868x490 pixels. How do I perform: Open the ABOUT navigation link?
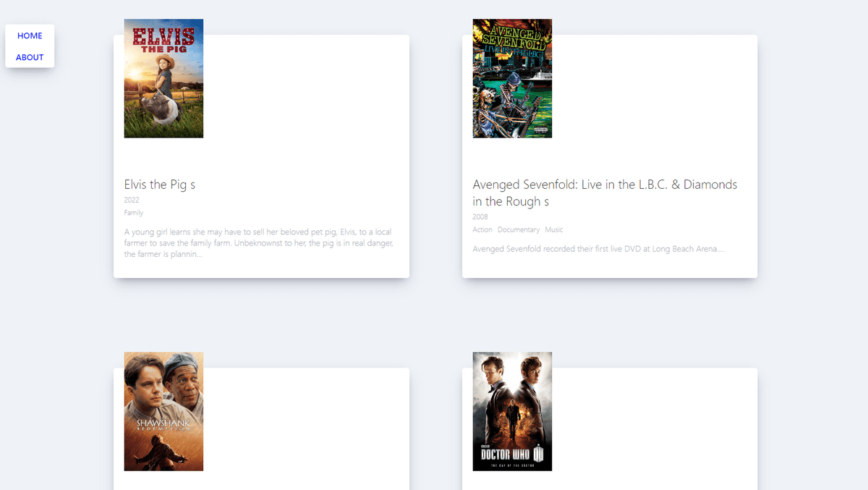30,57
